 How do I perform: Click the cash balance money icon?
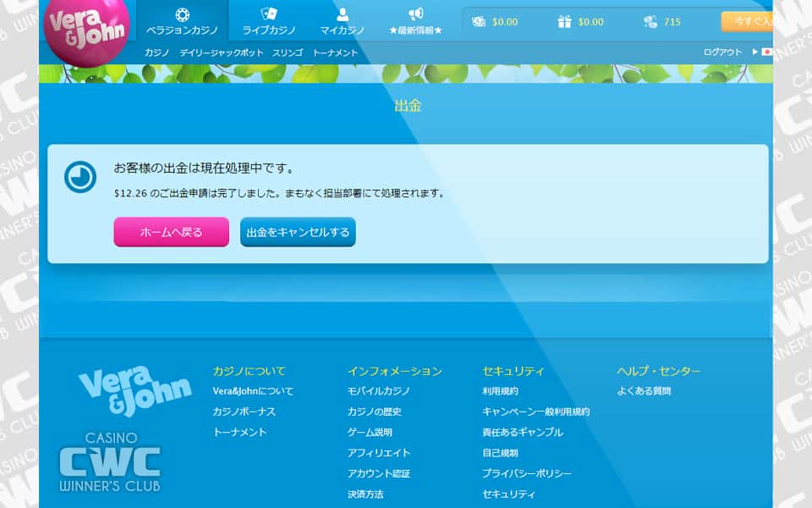coord(479,22)
